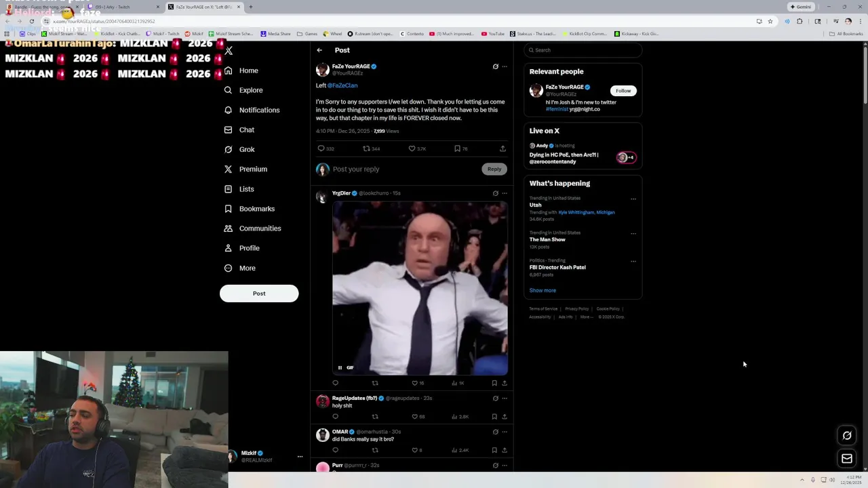Open more options on FaZe YourRAGE post
Screen dimensions: 868x488
coord(504,66)
